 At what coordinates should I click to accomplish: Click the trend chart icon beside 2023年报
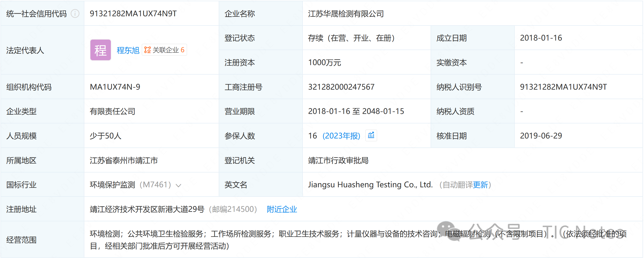click(x=371, y=136)
